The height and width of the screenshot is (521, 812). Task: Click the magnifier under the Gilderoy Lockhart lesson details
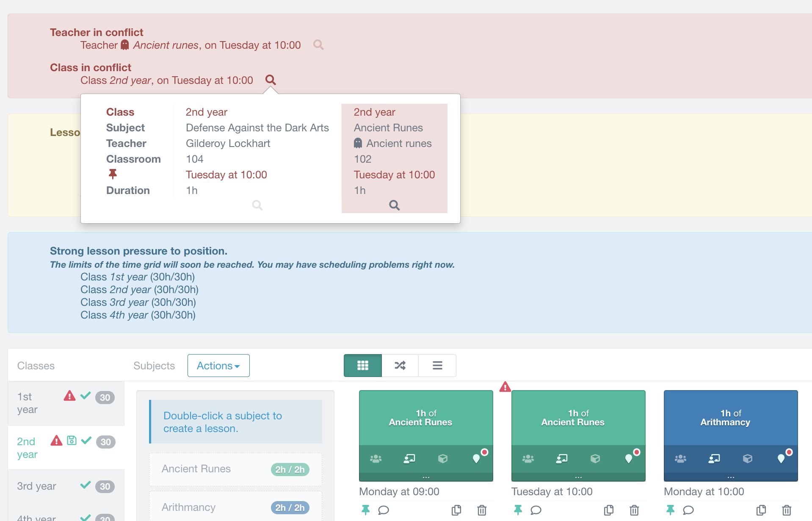[x=257, y=205]
